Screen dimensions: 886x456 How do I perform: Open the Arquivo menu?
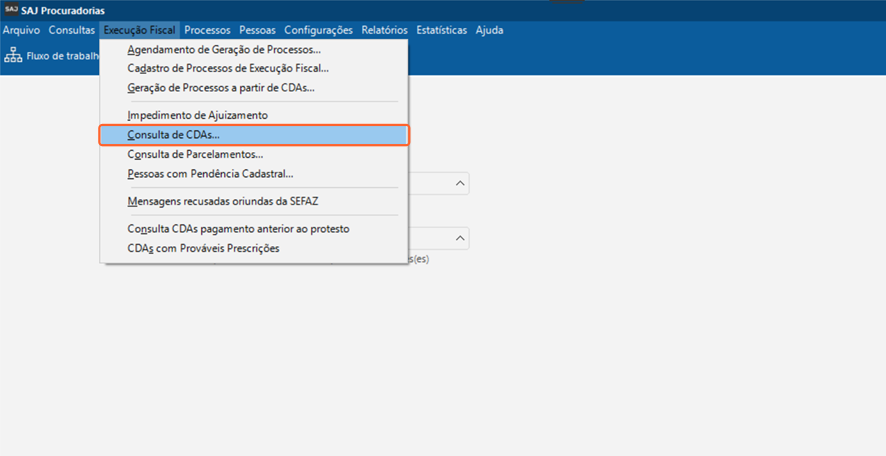tap(21, 31)
